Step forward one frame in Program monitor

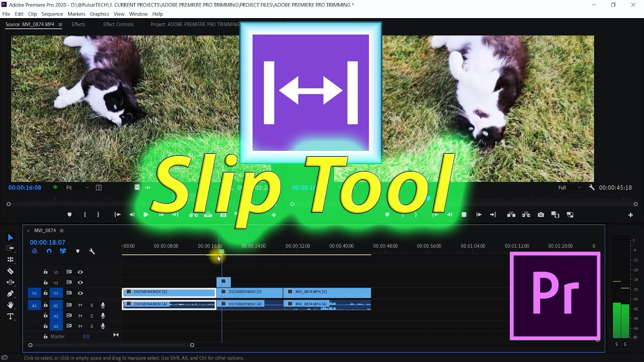[478, 215]
